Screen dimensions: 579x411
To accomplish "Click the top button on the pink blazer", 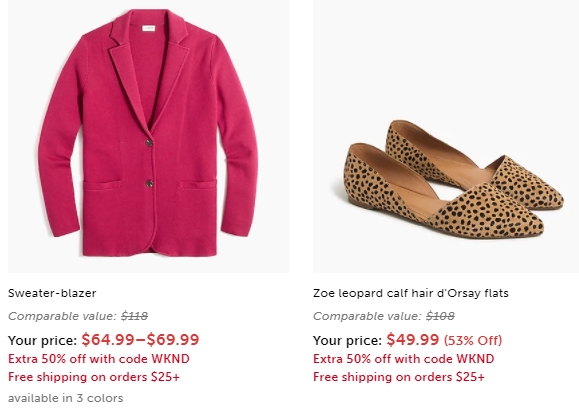I will (149, 143).
